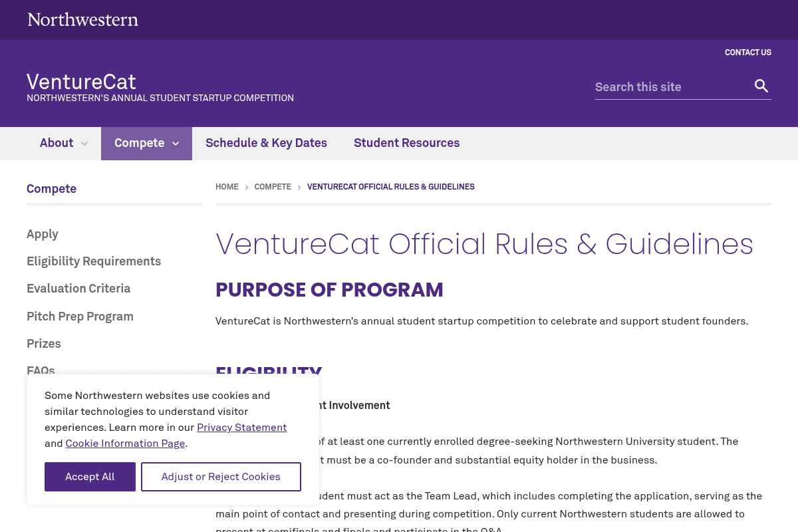798x532 pixels.
Task: Open the Northwestern logo homepage
Action: pos(83,19)
